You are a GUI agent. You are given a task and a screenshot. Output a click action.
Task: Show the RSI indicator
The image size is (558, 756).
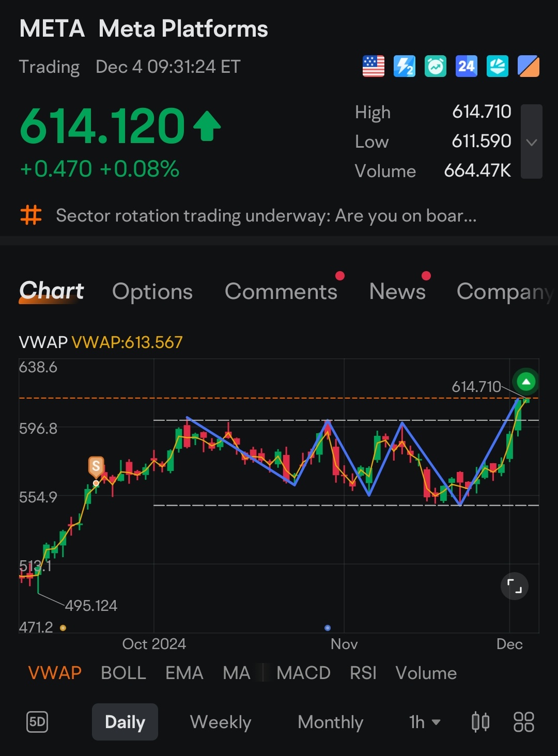click(363, 673)
